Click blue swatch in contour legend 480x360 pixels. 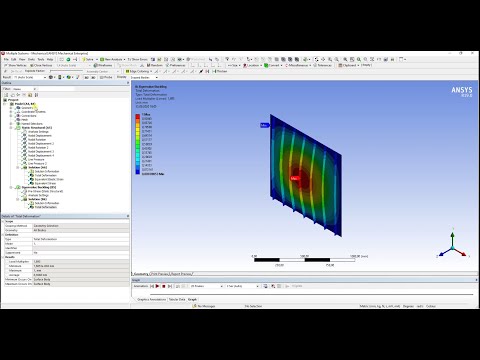[138, 172]
